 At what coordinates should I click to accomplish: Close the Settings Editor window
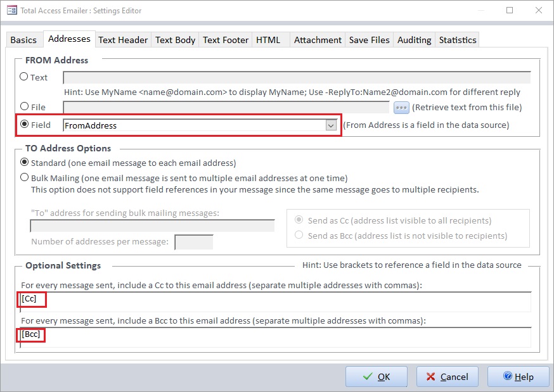click(x=538, y=10)
